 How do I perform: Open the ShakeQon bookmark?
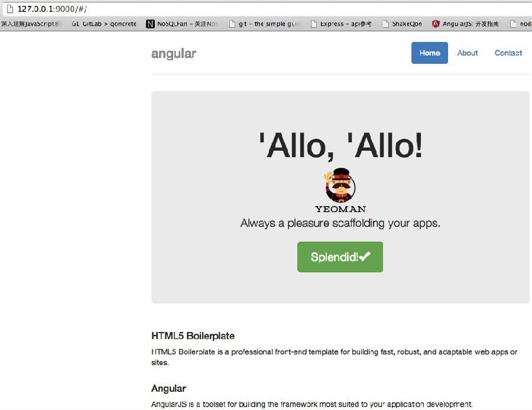402,24
